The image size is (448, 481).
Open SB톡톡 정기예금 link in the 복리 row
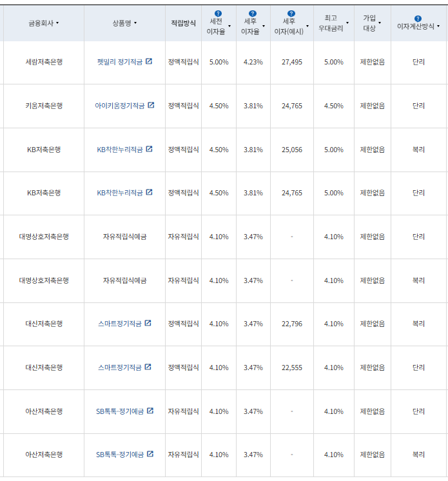120,455
